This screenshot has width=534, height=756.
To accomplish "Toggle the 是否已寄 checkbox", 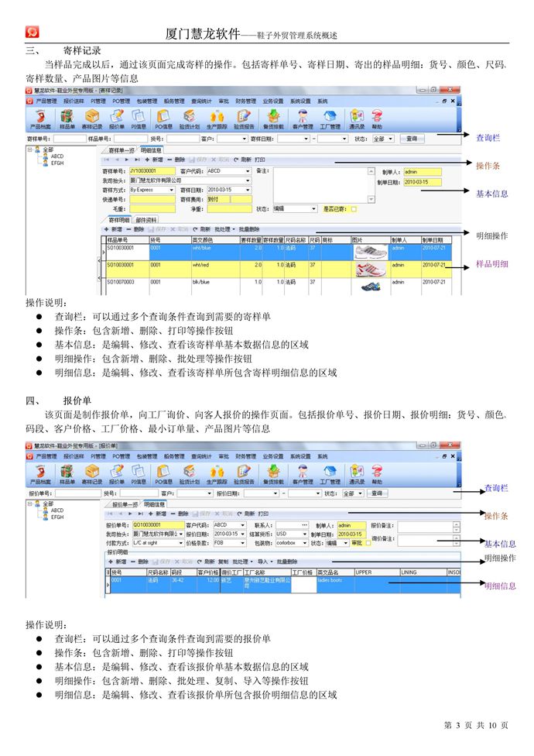I will 354,208.
